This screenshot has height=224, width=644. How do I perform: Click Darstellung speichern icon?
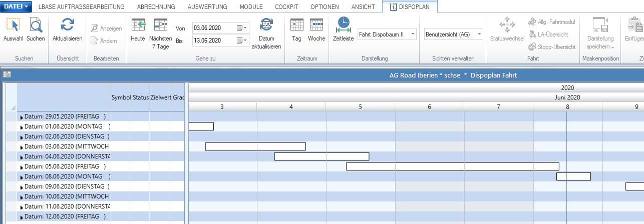click(x=600, y=25)
